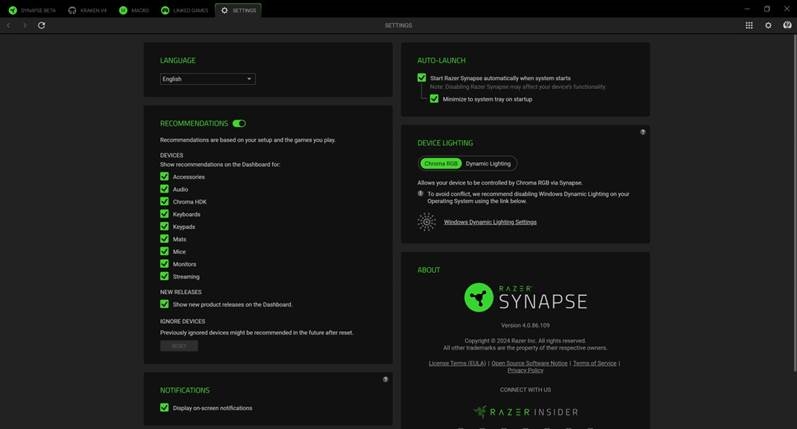Image resolution: width=797 pixels, height=429 pixels.
Task: Go forward with the forward arrow
Action: (x=24, y=25)
